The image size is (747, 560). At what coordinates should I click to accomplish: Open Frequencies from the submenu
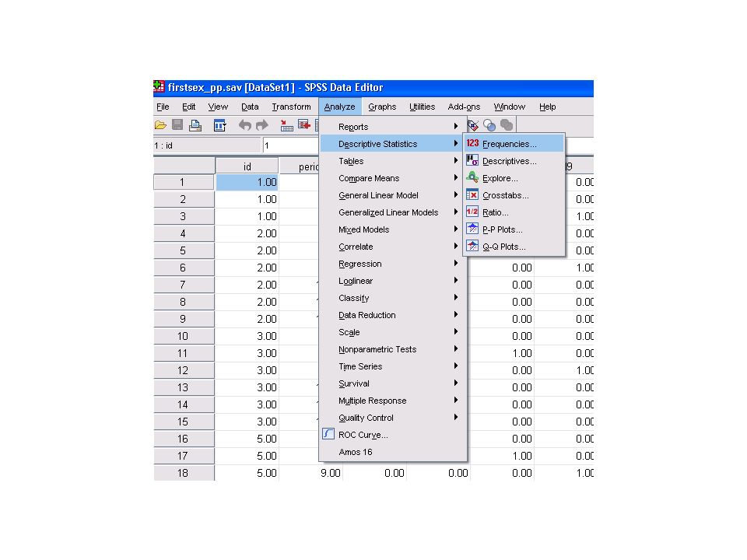point(514,144)
